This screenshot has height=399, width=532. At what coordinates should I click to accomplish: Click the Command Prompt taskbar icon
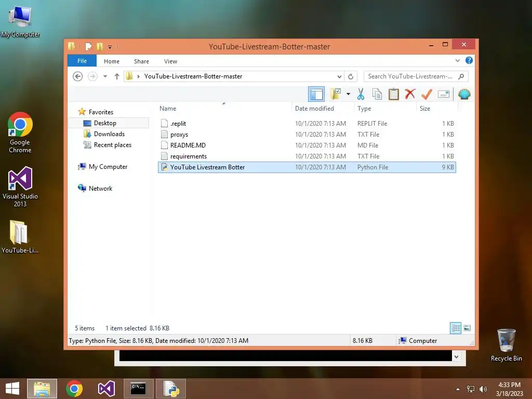(138, 389)
